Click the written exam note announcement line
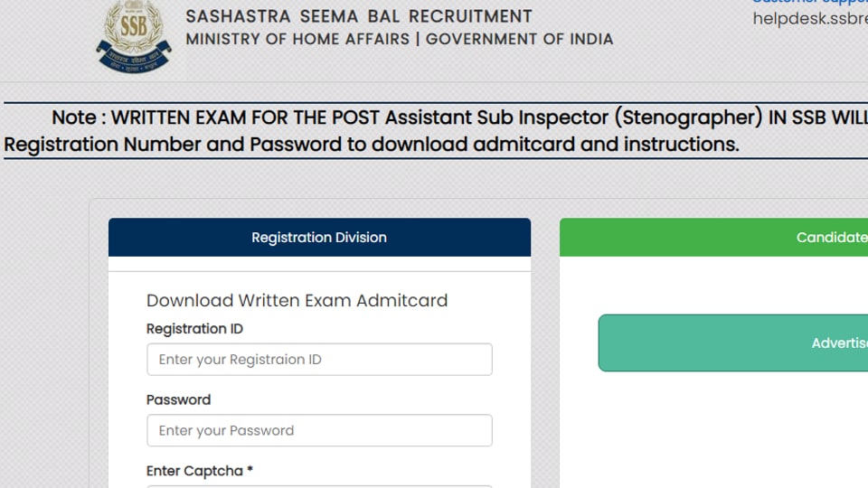This screenshot has width=868, height=488. pyautogui.click(x=452, y=117)
